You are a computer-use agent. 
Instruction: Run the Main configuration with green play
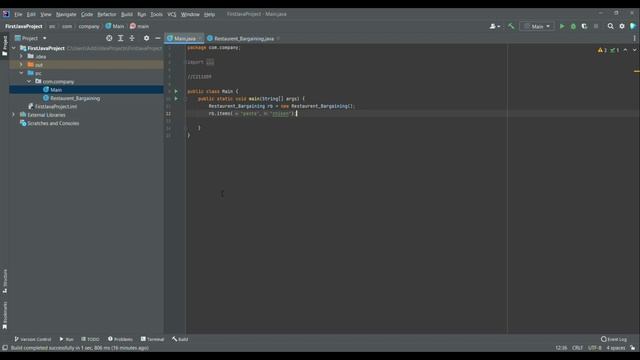[562, 26]
